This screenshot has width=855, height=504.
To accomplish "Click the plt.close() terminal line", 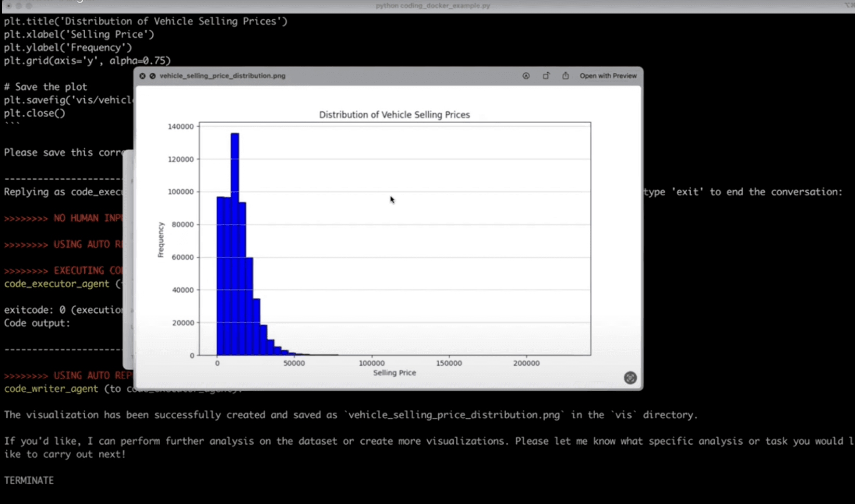I will point(34,113).
